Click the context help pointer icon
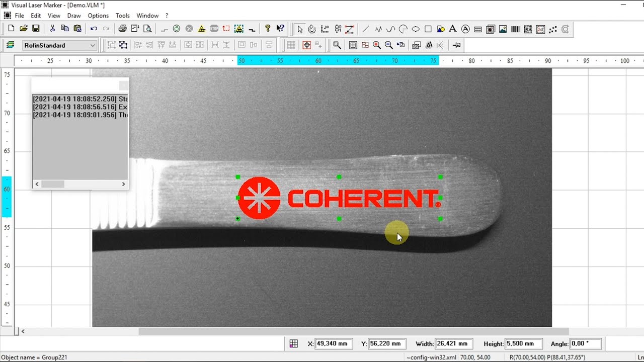 pos(280,29)
